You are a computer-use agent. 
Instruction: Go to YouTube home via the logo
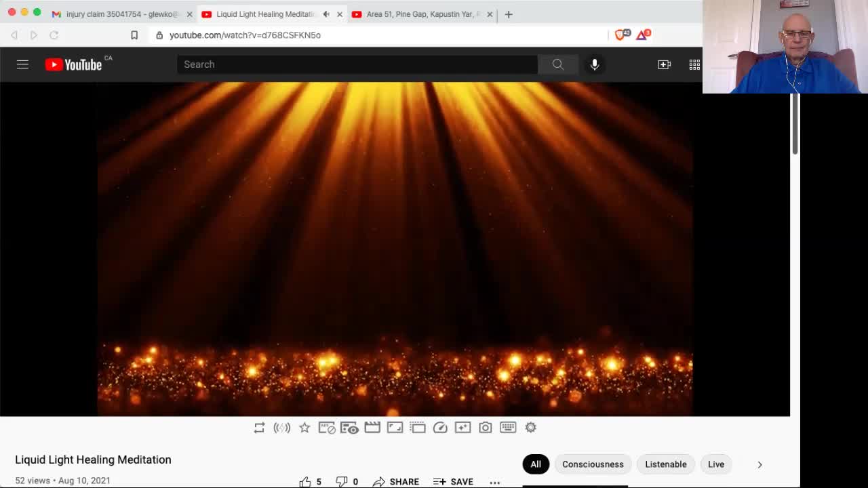coord(73,64)
